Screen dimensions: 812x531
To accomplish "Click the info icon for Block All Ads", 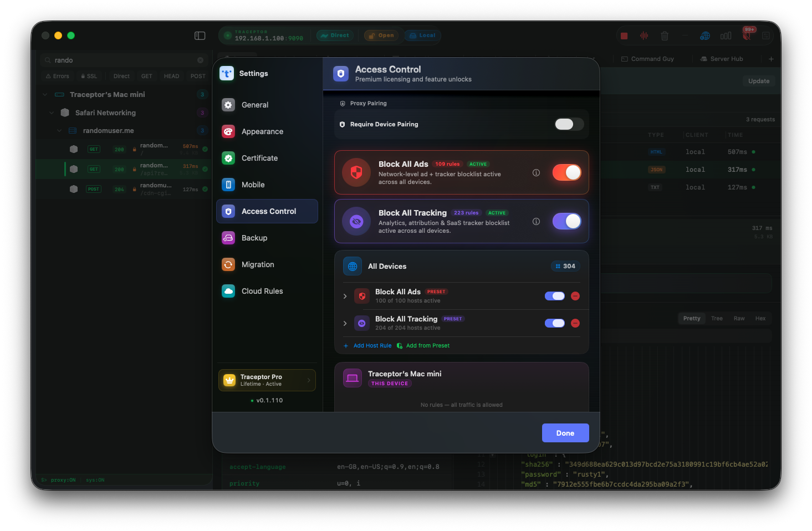I will pyautogui.click(x=536, y=172).
